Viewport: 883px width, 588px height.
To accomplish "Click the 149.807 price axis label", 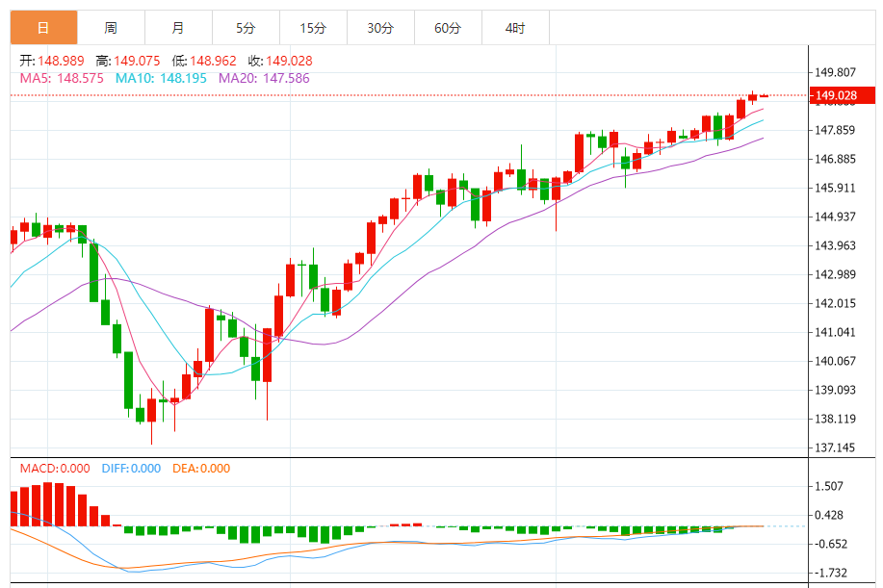I will pyautogui.click(x=835, y=72).
